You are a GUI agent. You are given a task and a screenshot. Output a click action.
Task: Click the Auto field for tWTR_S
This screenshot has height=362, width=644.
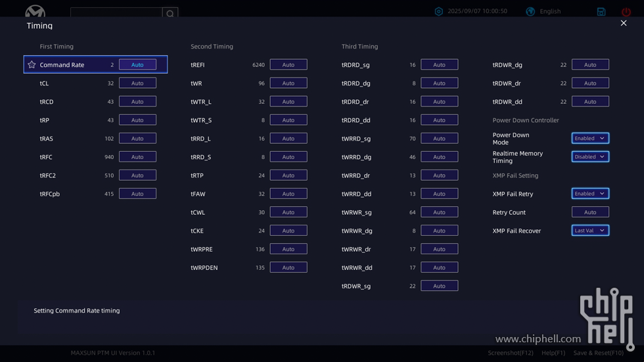[x=288, y=120]
